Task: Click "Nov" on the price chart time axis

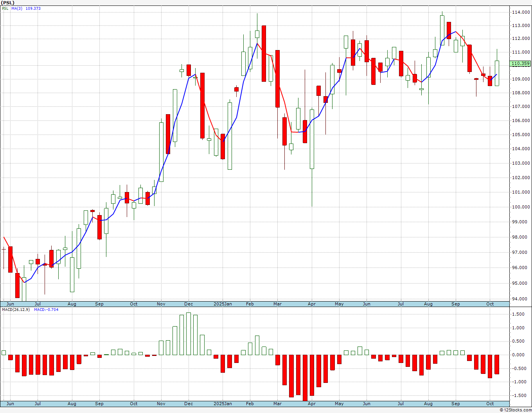Action: pos(161,304)
